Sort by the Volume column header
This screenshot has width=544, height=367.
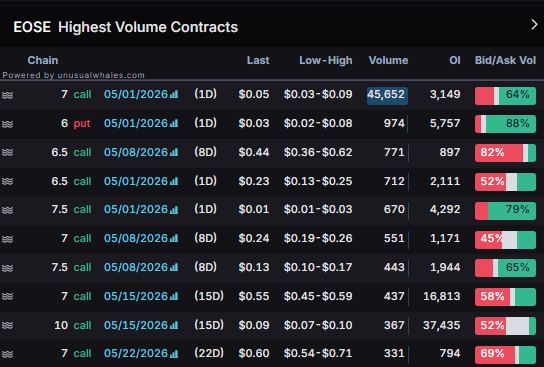coord(388,60)
